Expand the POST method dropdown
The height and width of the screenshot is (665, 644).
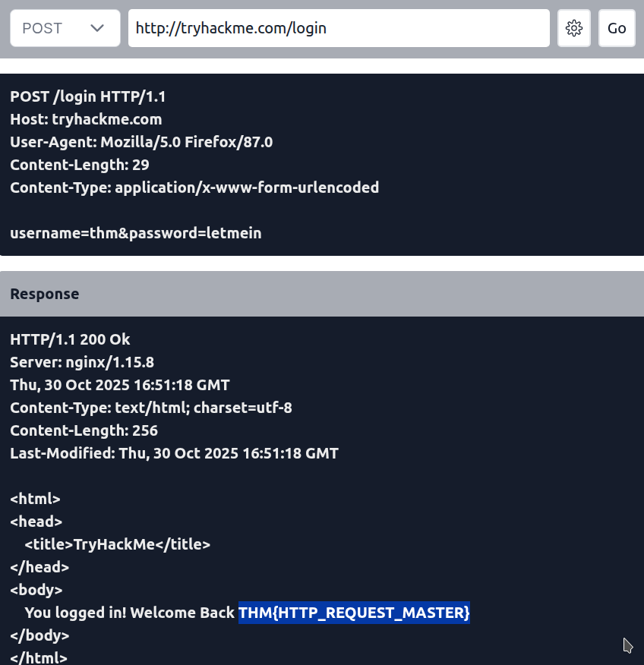[x=65, y=28]
